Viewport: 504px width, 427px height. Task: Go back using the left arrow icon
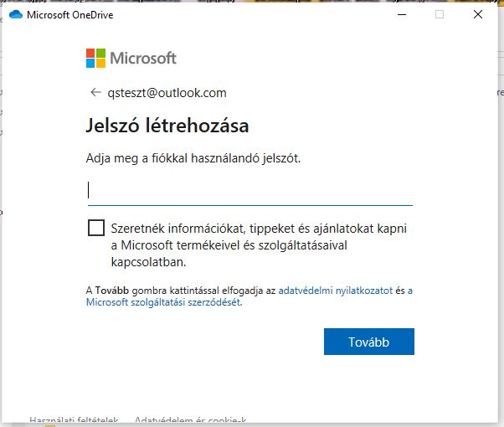95,93
